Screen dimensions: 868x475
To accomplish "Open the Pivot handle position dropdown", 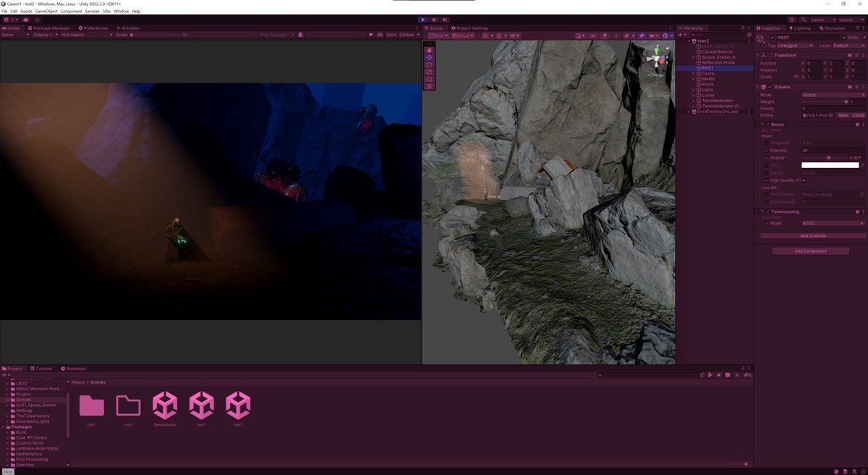I will tap(438, 35).
